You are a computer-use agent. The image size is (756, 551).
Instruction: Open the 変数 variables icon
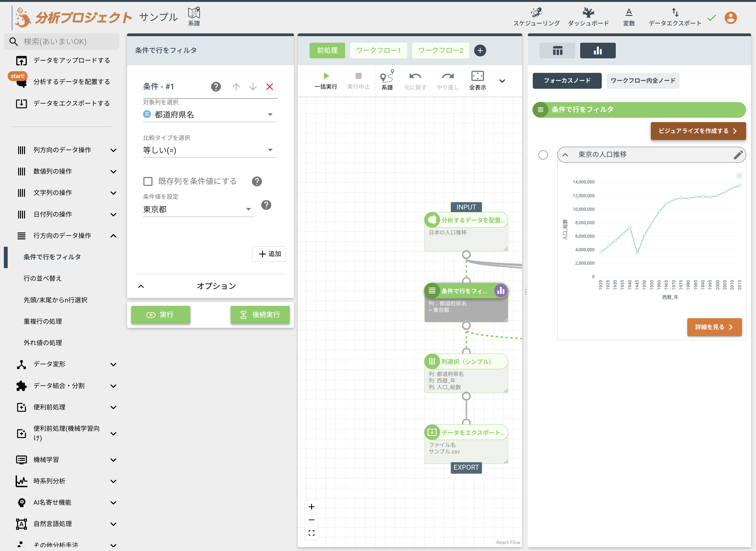tap(629, 17)
